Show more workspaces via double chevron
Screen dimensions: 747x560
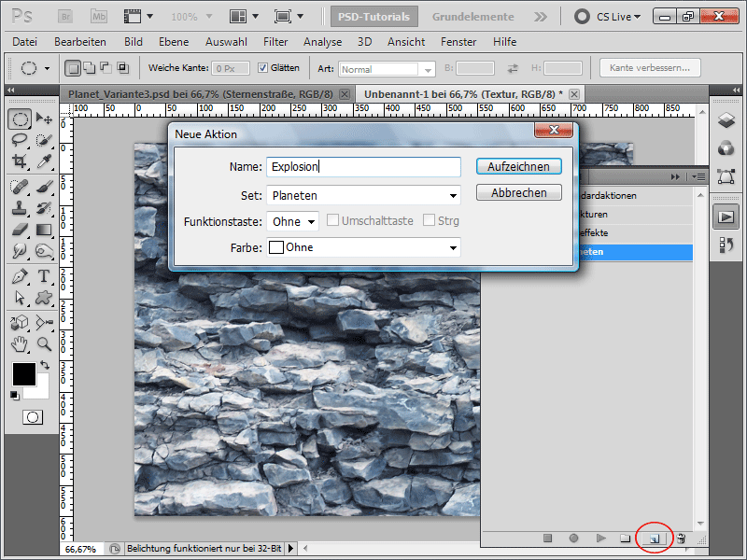541,17
